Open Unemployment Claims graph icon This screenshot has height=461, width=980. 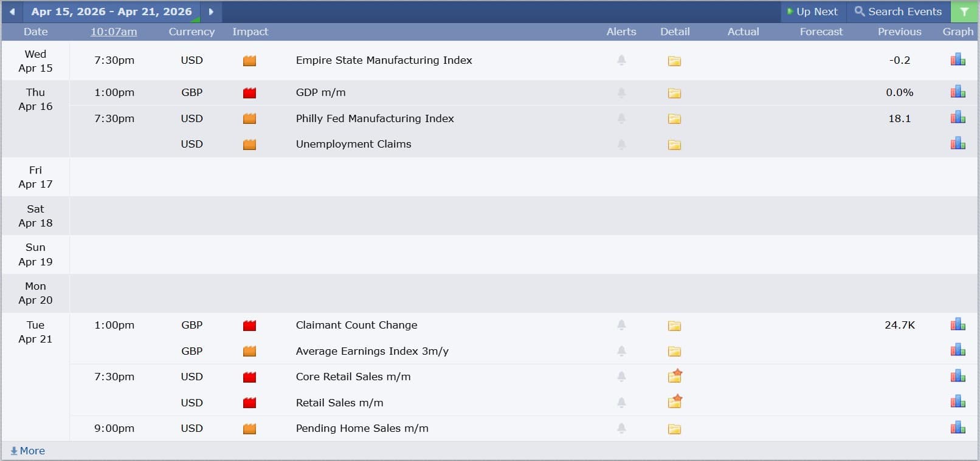click(x=958, y=143)
